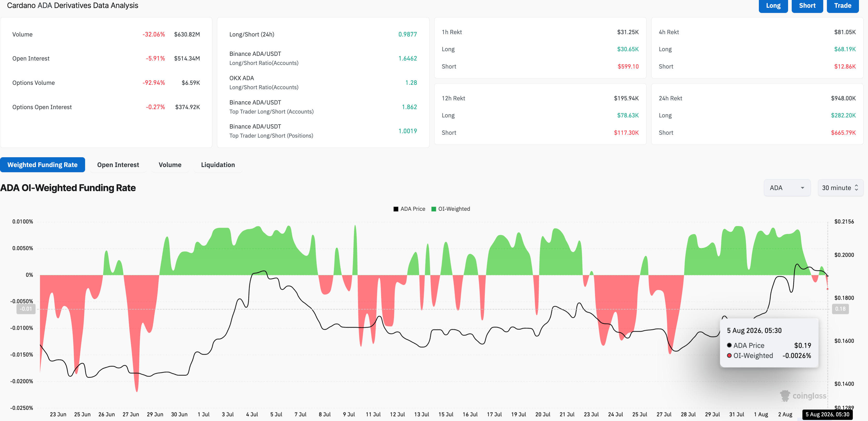
Task: Click the Short button
Action: (807, 6)
